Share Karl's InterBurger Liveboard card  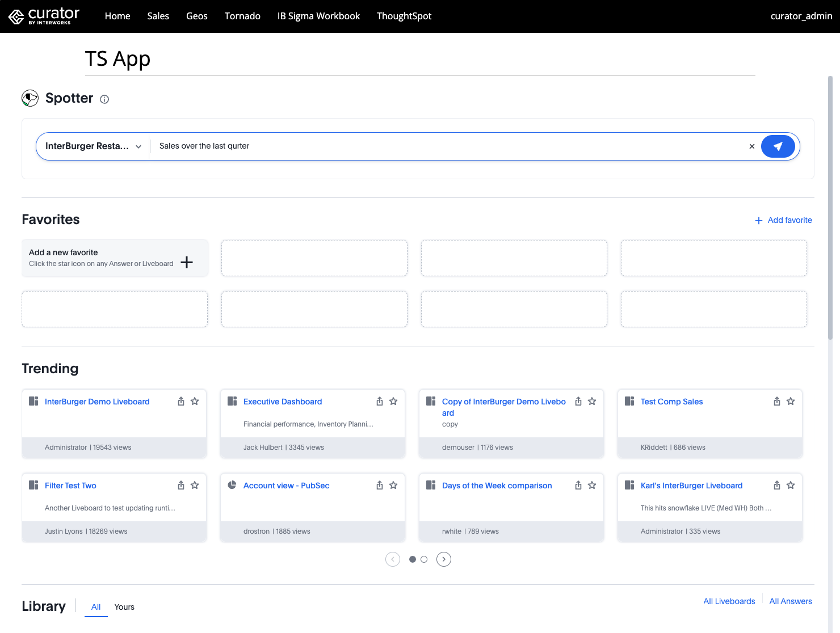pos(777,486)
